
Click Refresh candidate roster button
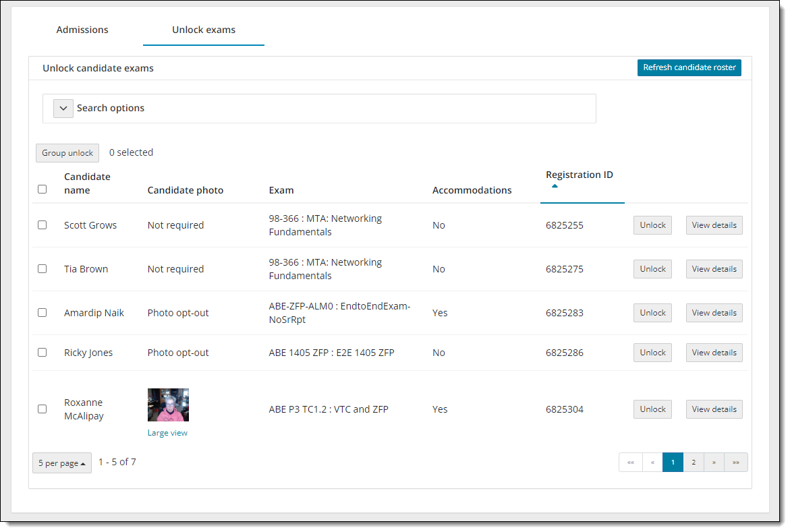(689, 67)
